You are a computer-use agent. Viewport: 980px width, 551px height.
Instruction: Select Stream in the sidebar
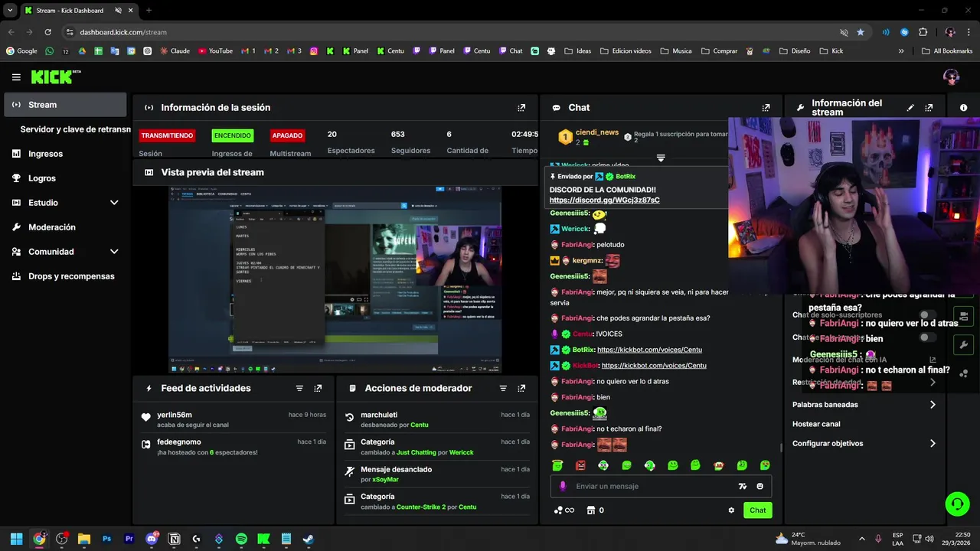tap(65, 105)
